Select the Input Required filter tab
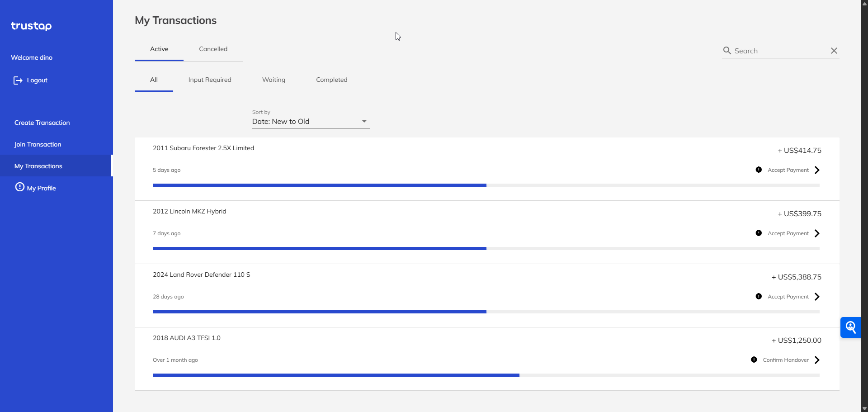Screen dimensions: 868x412 [210, 80]
